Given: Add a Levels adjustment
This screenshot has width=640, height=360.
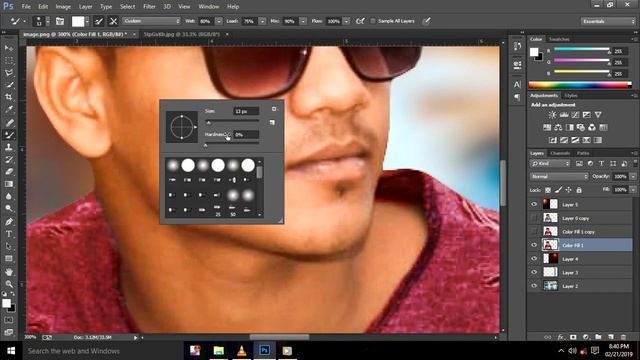Looking at the screenshot, I should (x=564, y=115).
